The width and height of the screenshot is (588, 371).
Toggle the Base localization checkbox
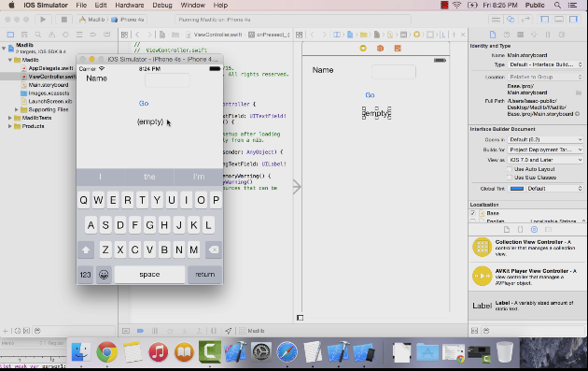pos(473,213)
